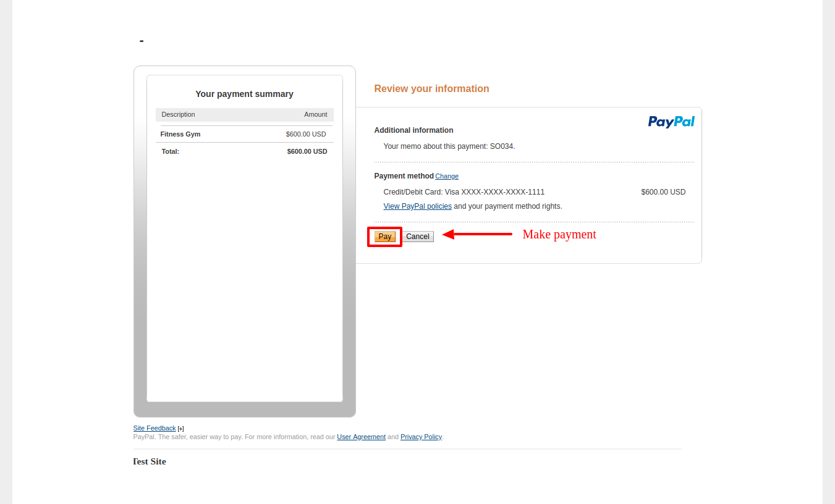This screenshot has width=835, height=504.
Task: Open the User Agreement link
Action: (x=362, y=437)
